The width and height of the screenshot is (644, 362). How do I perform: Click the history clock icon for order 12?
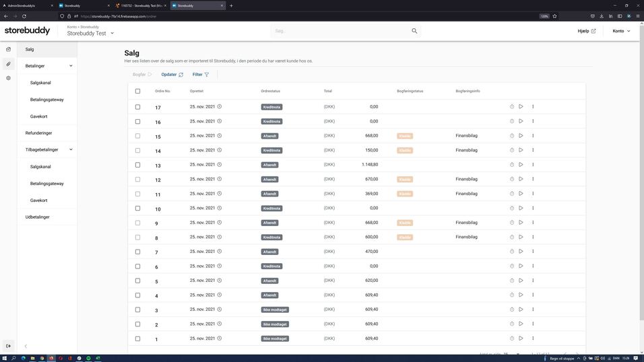click(x=512, y=180)
